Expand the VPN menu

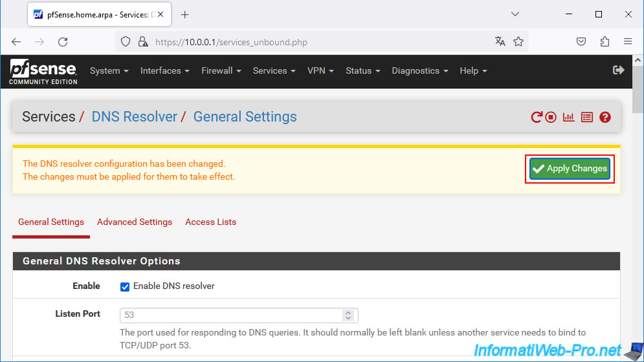320,70
